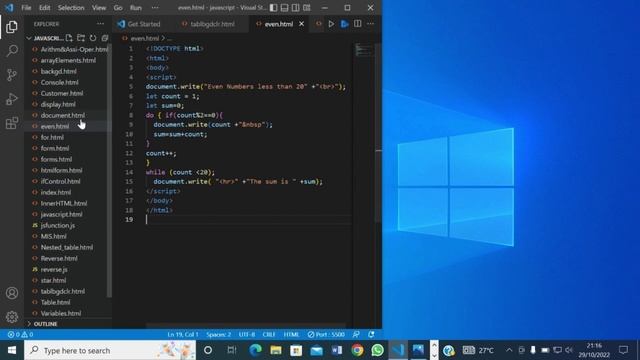The height and width of the screenshot is (360, 640).
Task: Open Console.html file
Action: [60, 82]
